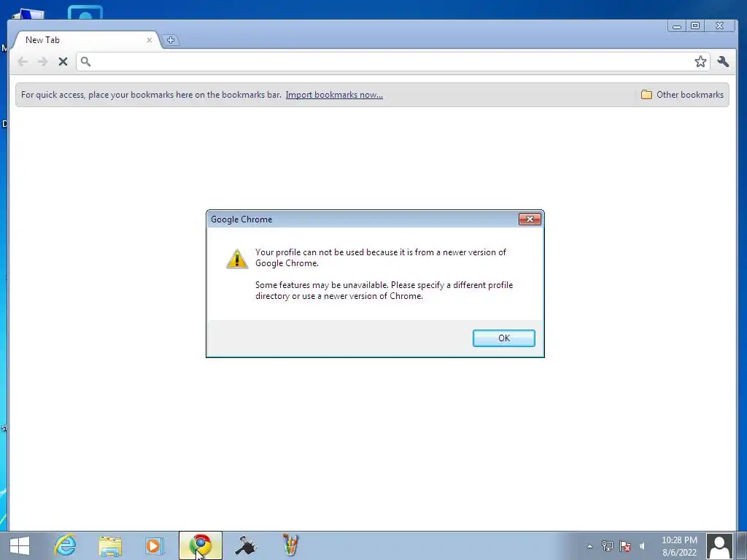Launch Internet Explorer from the taskbar
Viewport: 747px width, 560px height.
click(x=65, y=545)
